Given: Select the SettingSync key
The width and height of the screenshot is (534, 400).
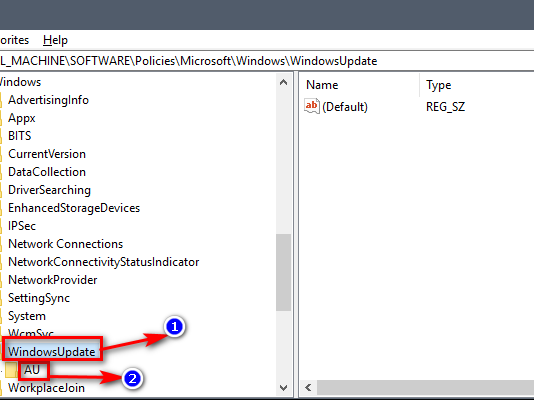Looking at the screenshot, I should (39, 298).
